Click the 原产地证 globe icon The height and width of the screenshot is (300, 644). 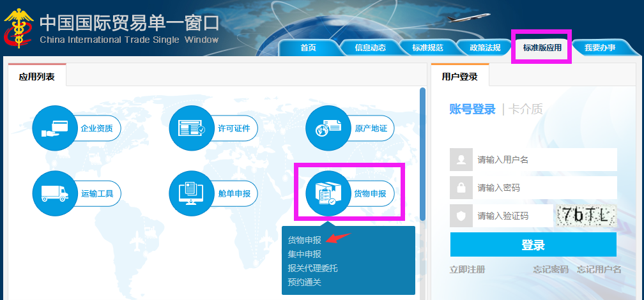click(x=328, y=128)
